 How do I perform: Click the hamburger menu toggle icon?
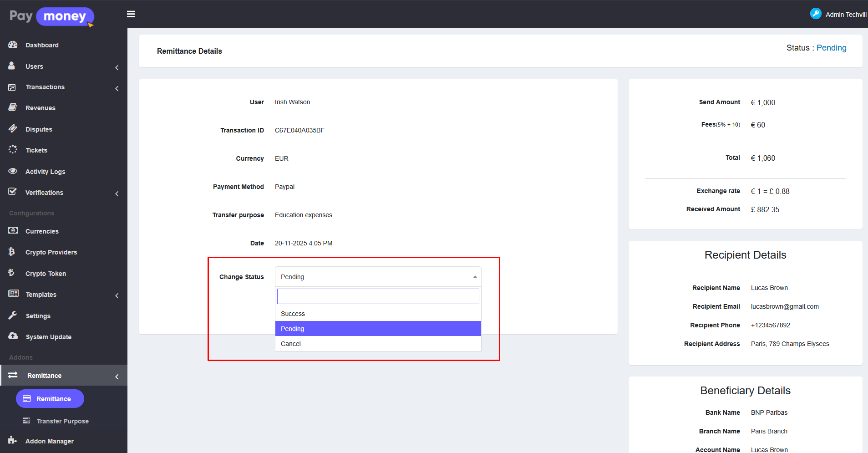pos(131,14)
